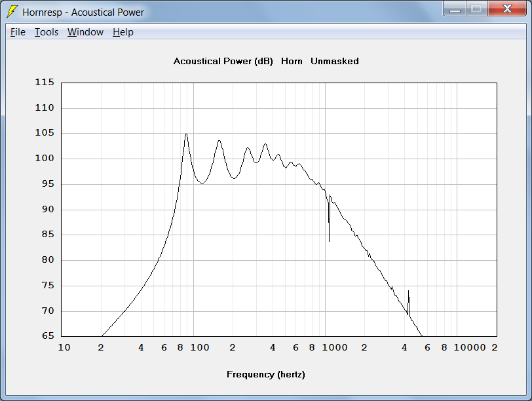Click the 85 dB y-axis label

(x=48, y=234)
